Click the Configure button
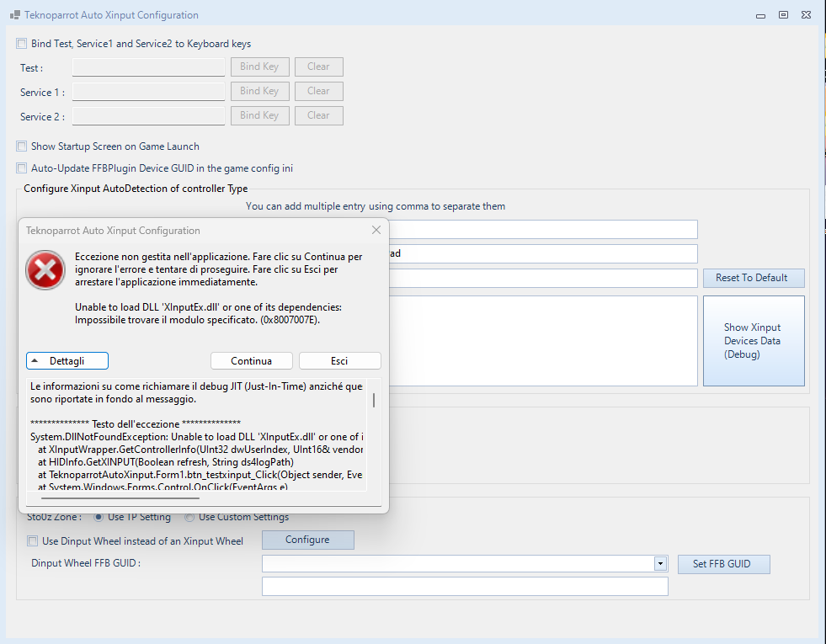 click(x=307, y=540)
